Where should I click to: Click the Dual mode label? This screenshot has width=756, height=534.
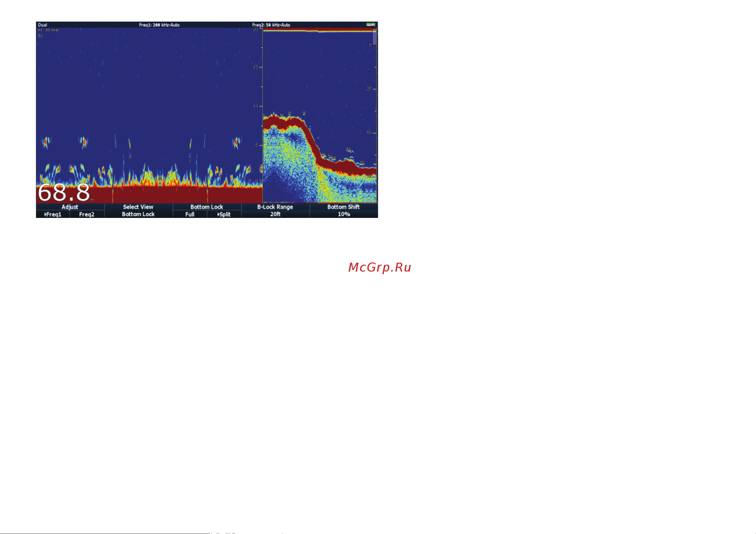(x=43, y=25)
